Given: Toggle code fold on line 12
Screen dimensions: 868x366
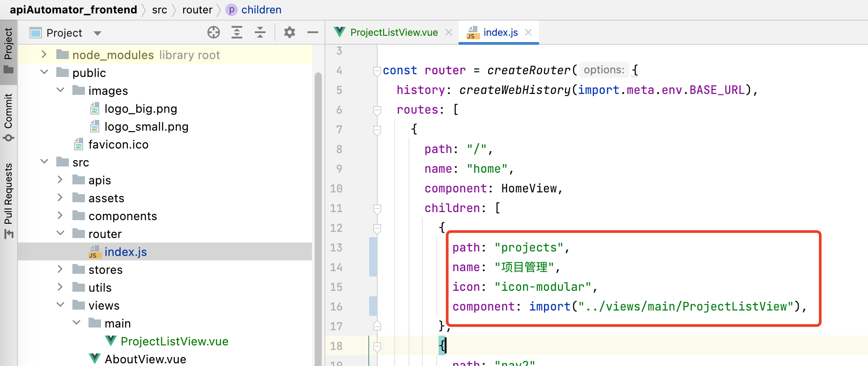Looking at the screenshot, I should point(377,228).
